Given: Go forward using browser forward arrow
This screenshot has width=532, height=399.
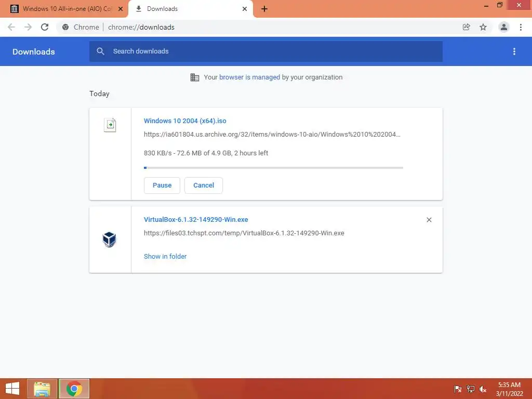Looking at the screenshot, I should [x=28, y=27].
